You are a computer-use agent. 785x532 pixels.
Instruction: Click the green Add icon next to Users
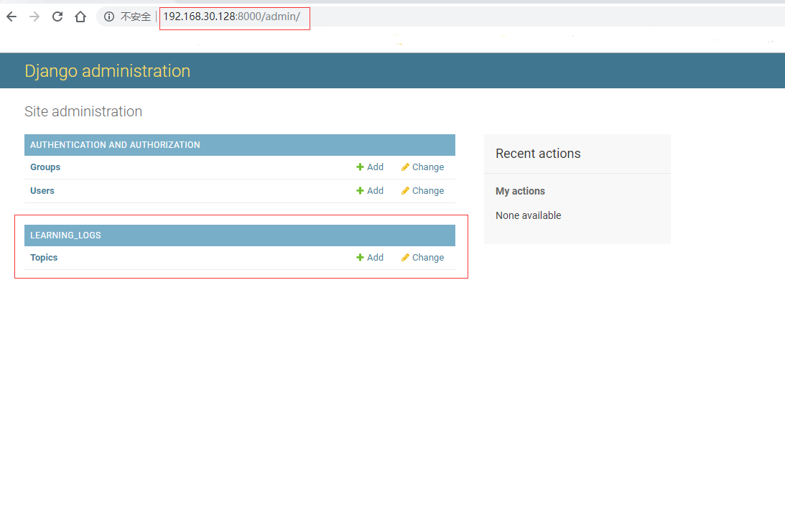coord(361,190)
